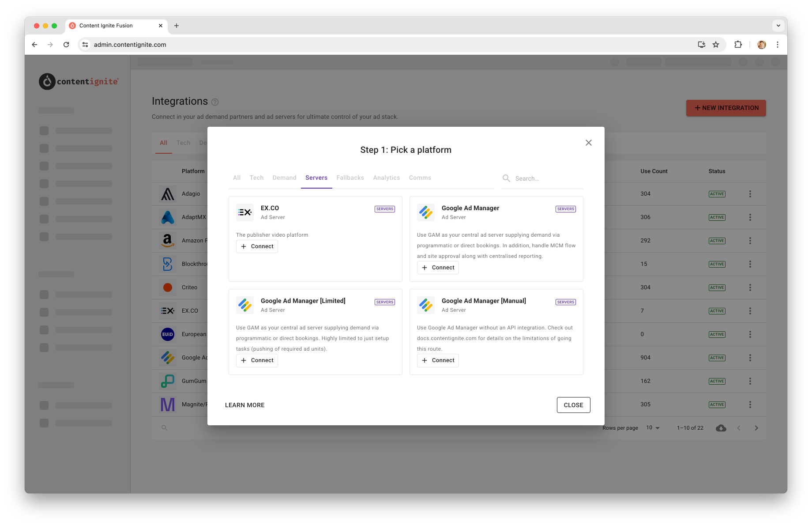Viewport: 812px width, 526px height.
Task: Click the contentignite logo
Action: click(x=79, y=81)
